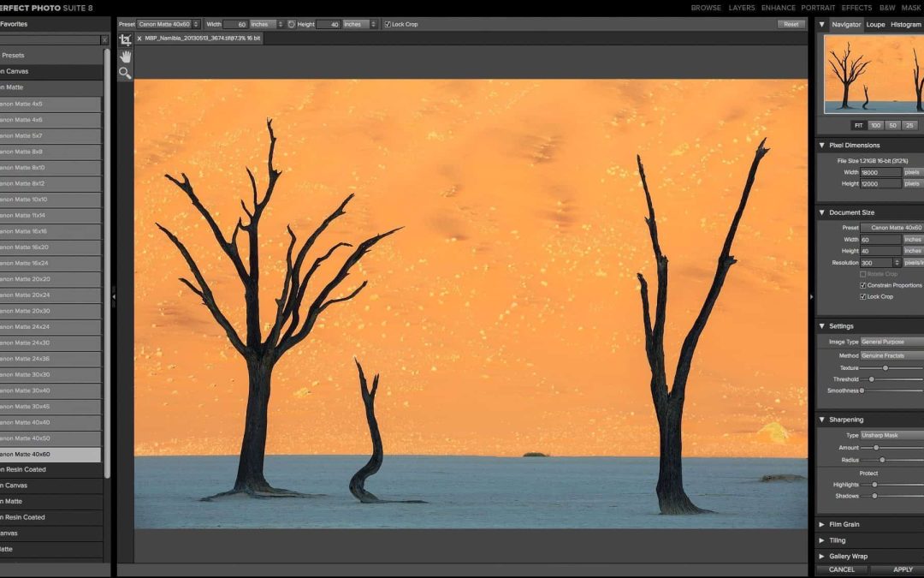
Task: Adjust the Texture slider
Action: [885, 368]
